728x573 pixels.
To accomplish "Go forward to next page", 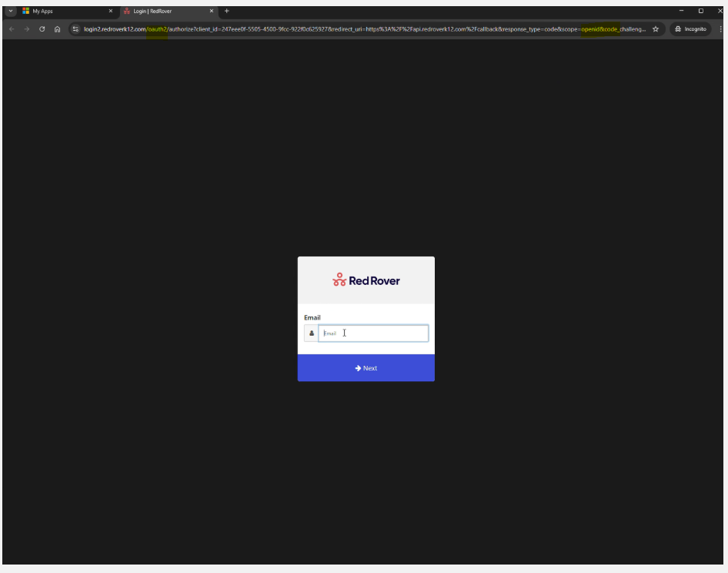I will [x=27, y=29].
